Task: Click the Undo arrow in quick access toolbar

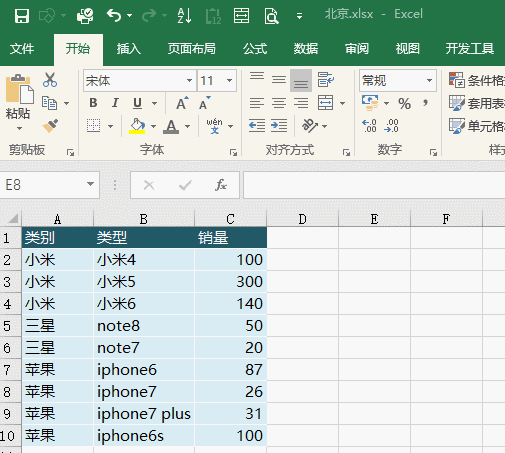Action: (114, 15)
